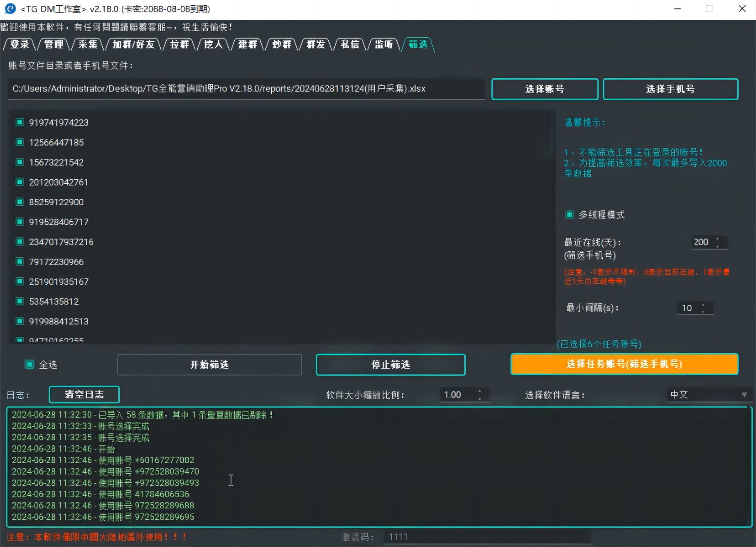Toggle the 全选 select-all checkbox

click(x=30, y=365)
